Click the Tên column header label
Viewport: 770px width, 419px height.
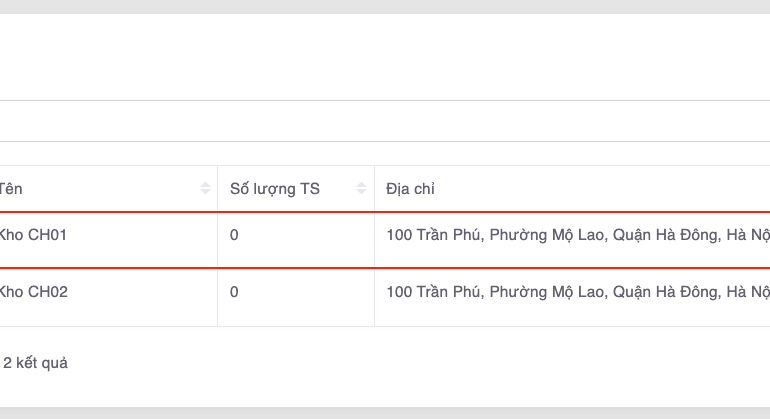tap(10, 189)
